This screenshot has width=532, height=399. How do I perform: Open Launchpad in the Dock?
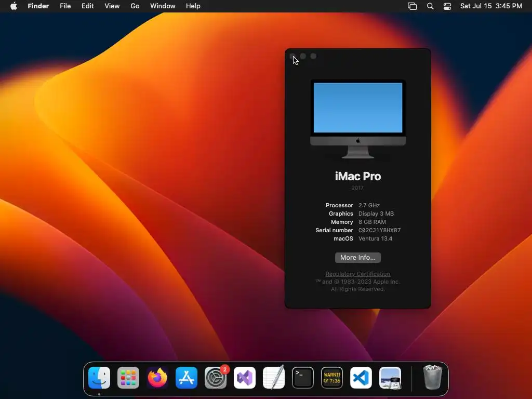[x=128, y=378]
